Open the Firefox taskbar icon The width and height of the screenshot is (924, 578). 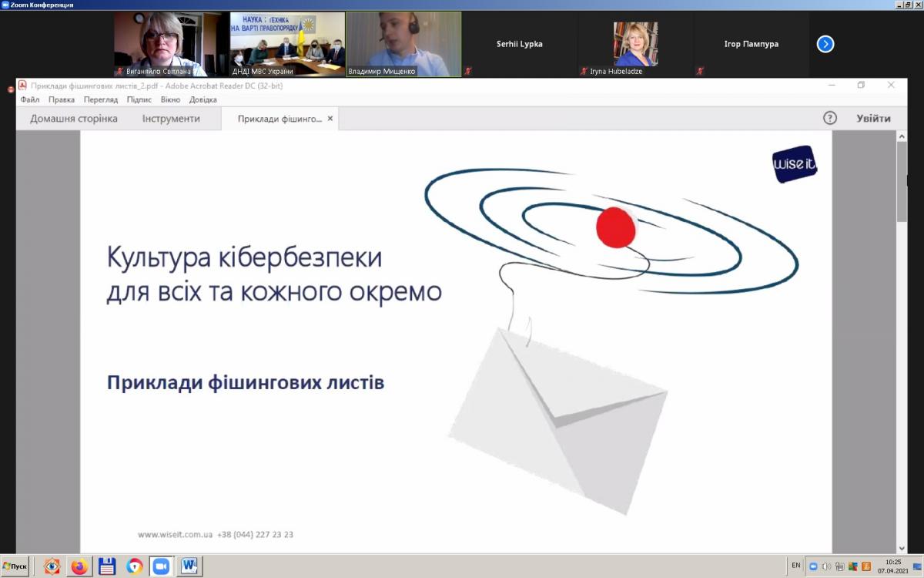coord(79,566)
